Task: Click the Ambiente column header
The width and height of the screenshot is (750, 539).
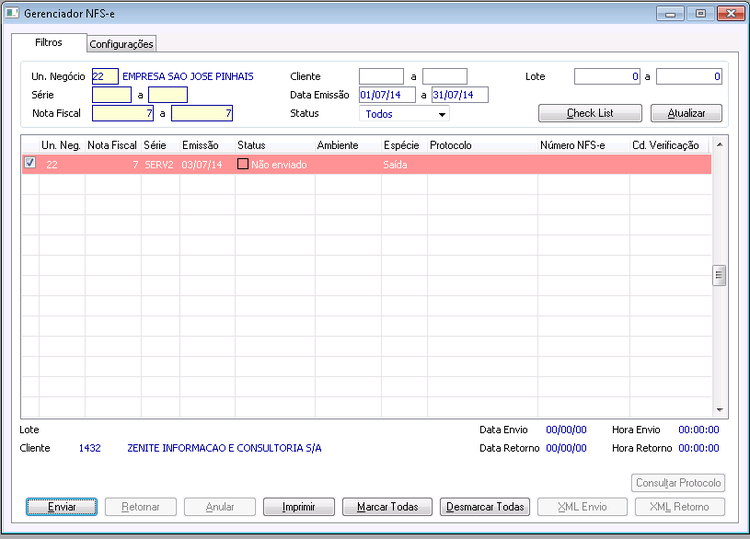Action: 348,145
